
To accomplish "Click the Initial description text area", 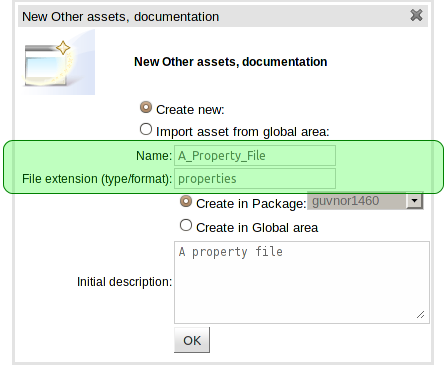I will [302, 282].
